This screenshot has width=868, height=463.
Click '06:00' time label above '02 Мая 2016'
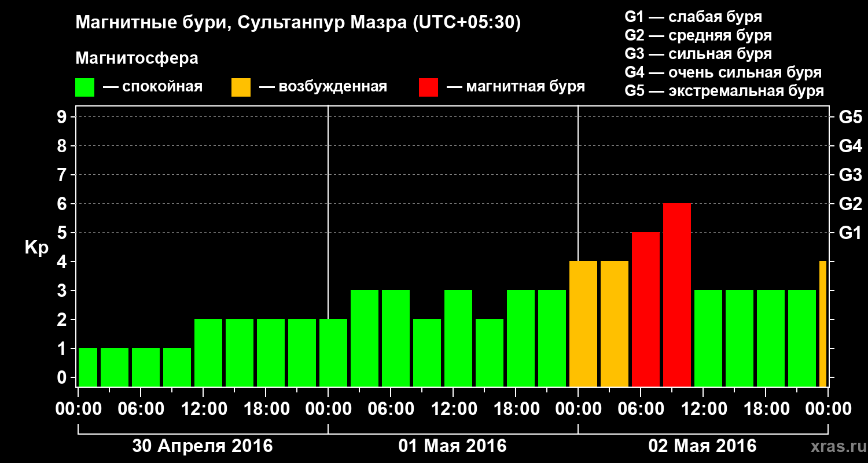click(x=641, y=409)
